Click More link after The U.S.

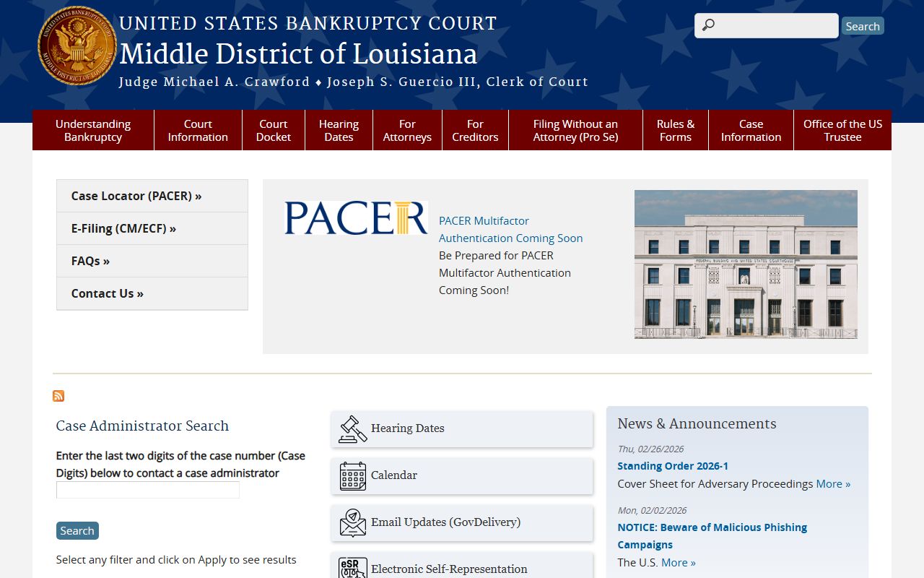click(679, 562)
